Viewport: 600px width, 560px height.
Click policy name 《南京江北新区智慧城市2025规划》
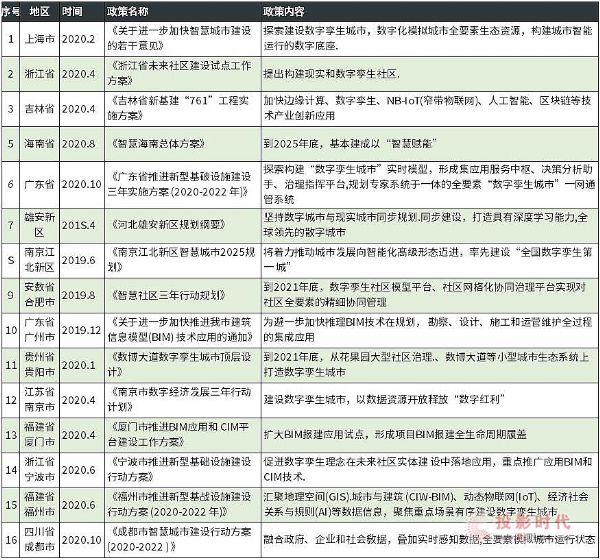(181, 260)
